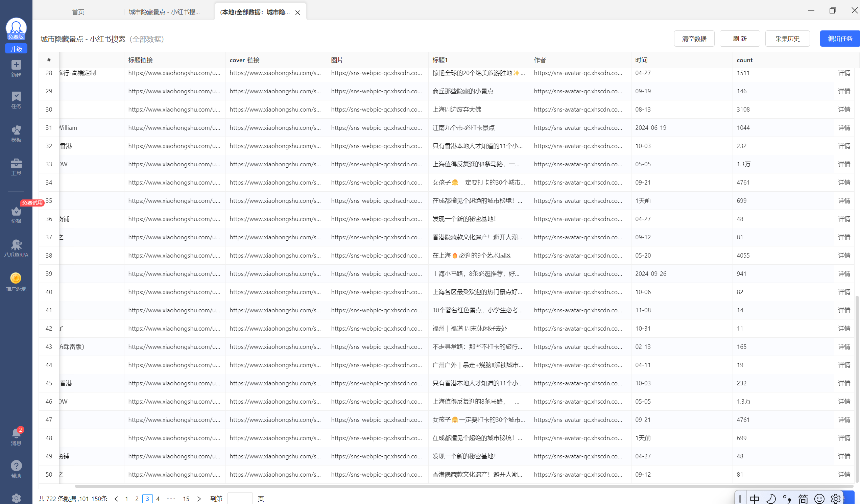
Task: Close the 全部数据 tab
Action: click(297, 13)
